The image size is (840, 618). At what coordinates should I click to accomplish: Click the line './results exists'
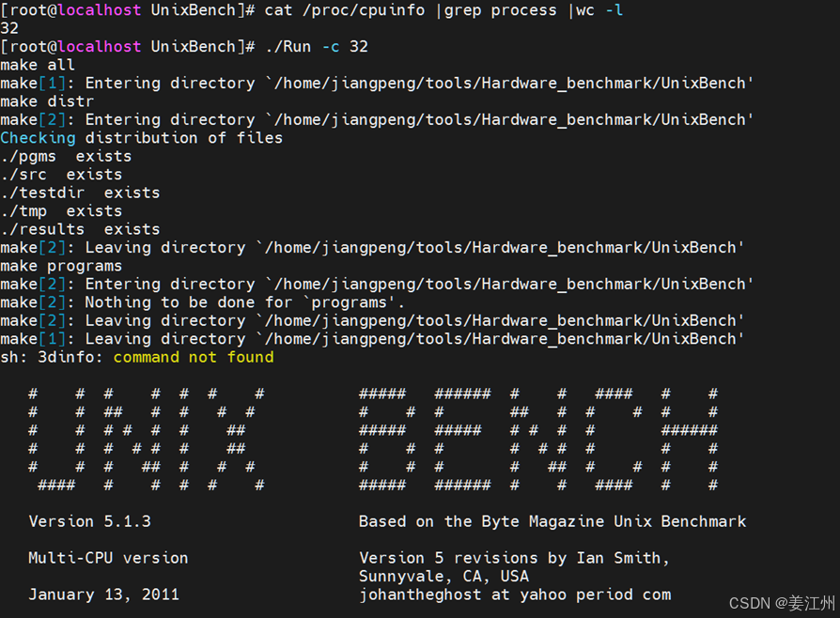click(81, 229)
